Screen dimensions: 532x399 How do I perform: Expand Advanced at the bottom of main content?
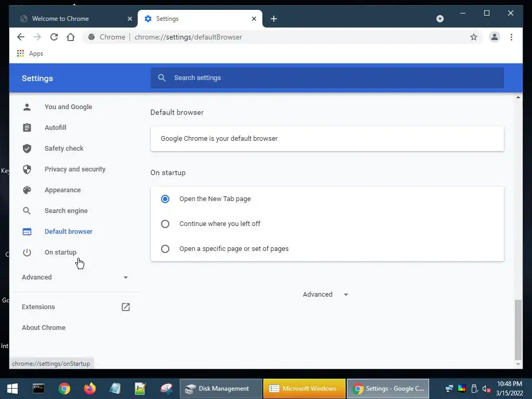pyautogui.click(x=325, y=294)
